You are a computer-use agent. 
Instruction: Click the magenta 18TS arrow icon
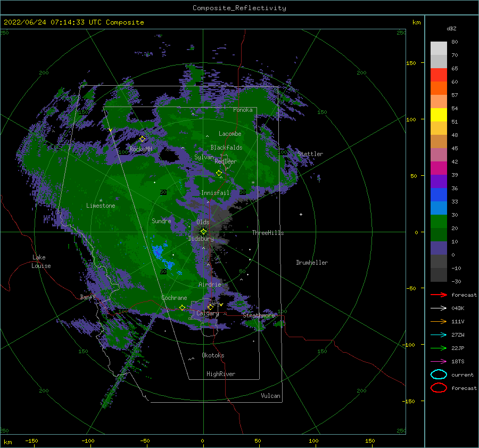439,362
